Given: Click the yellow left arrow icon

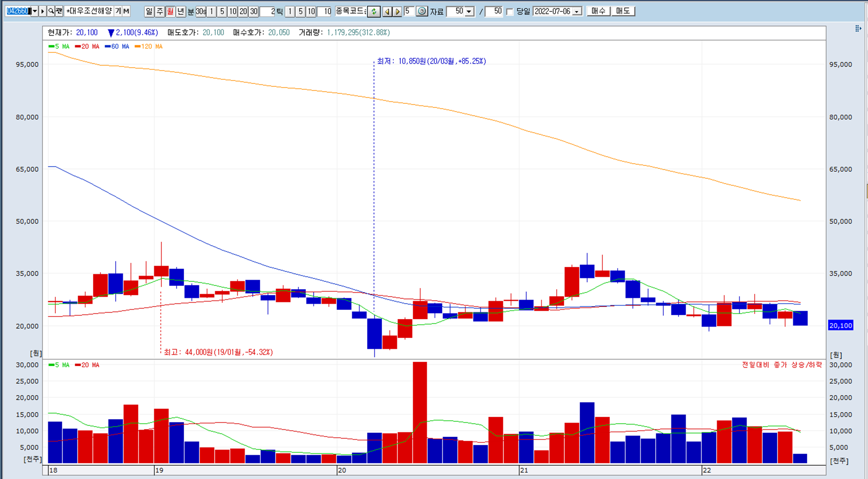Looking at the screenshot, I should (387, 12).
